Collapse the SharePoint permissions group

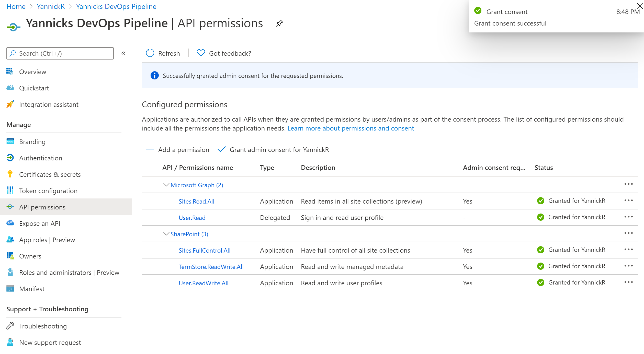[x=166, y=234]
